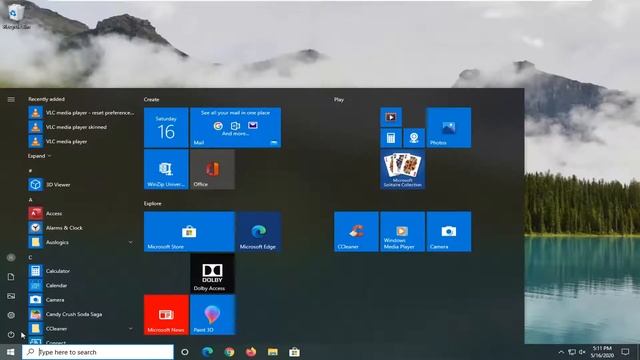Open the CCleaner tile
This screenshot has height=360, width=640.
(356, 231)
